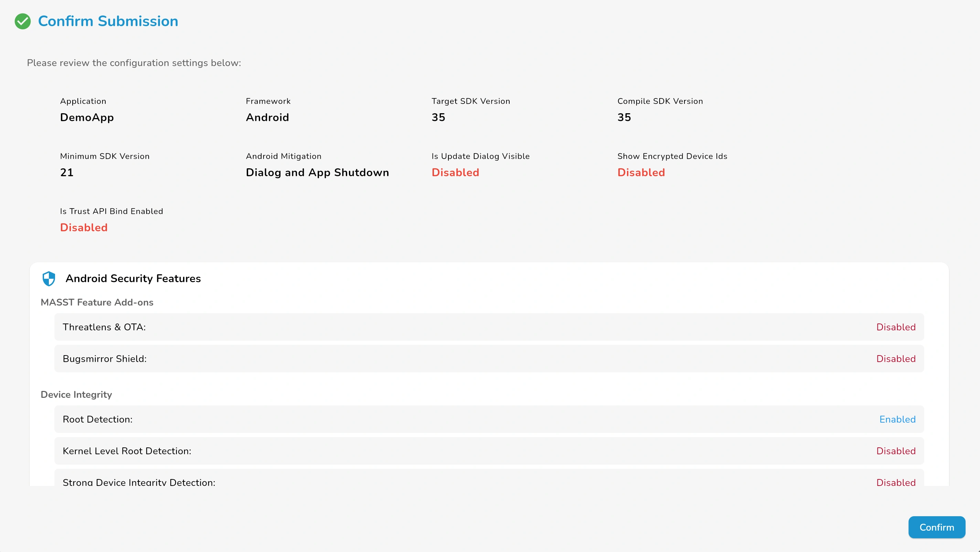
Task: Select the Root Detection row
Action: [489, 419]
